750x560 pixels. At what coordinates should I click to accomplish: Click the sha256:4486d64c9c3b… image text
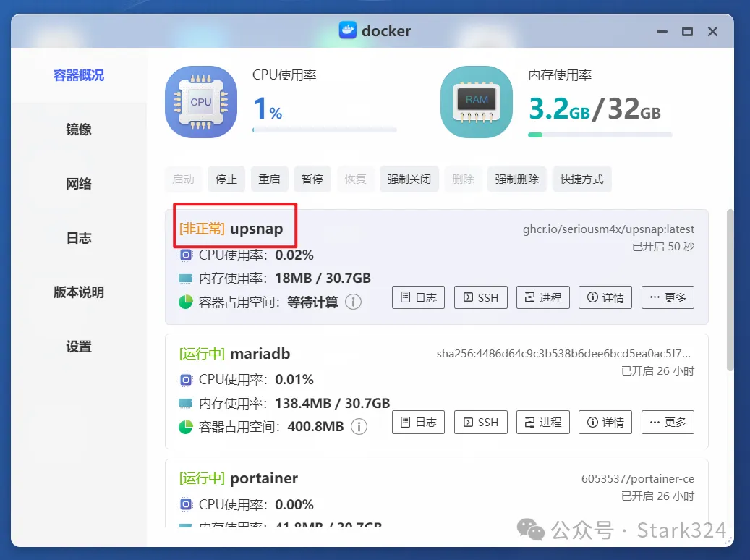pyautogui.click(x=563, y=354)
